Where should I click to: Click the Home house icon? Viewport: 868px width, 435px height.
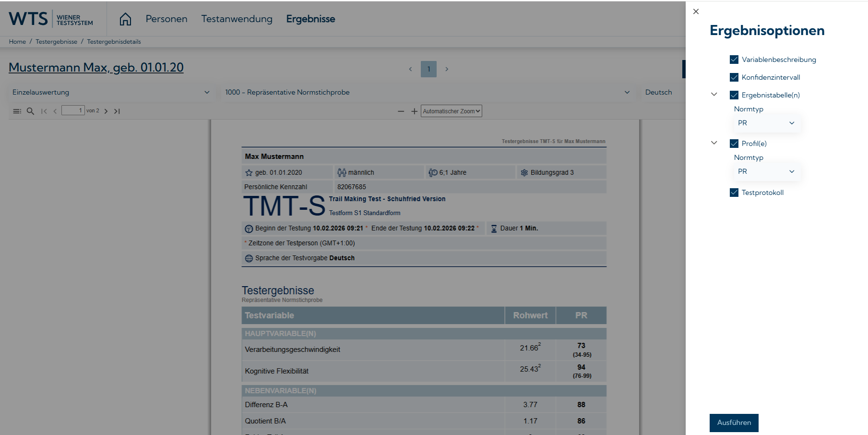point(125,19)
